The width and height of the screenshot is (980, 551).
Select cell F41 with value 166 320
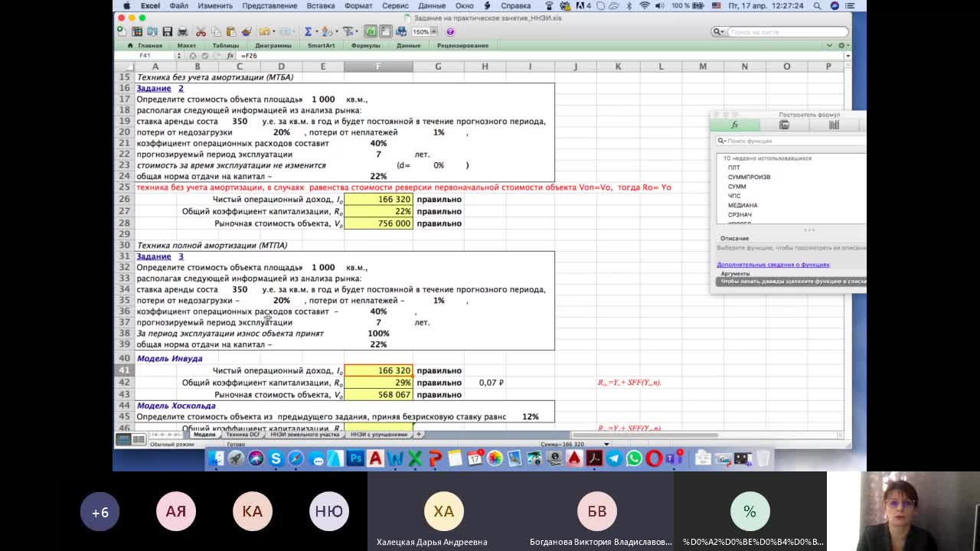(x=378, y=370)
